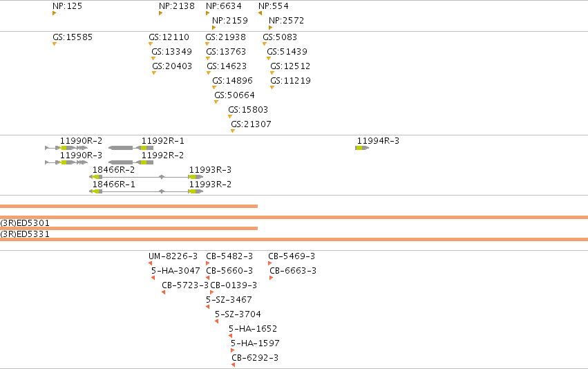
Task: Click the UM-8226-3 label
Action: point(173,256)
